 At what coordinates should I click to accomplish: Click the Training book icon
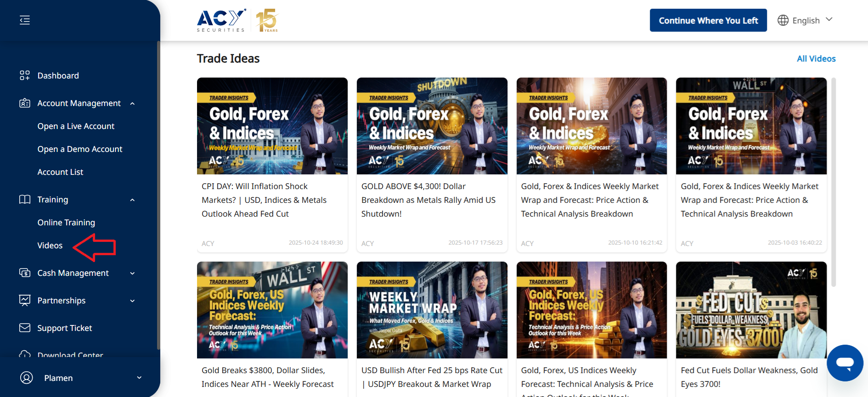[25, 199]
